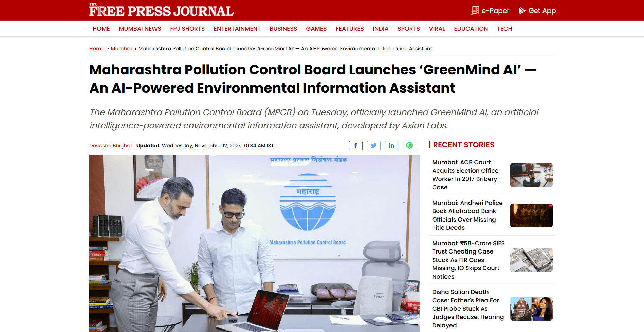Click the Mumbai breadcrumb link

(x=121, y=49)
